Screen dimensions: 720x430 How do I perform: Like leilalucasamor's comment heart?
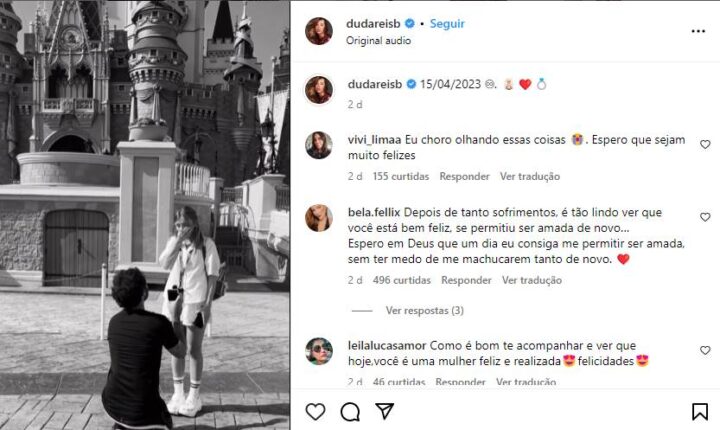point(705,350)
